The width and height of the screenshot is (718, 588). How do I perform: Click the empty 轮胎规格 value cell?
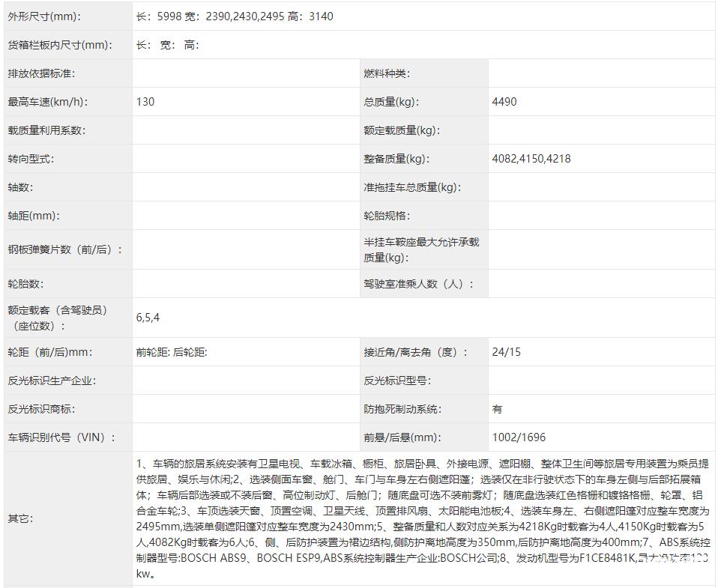click(x=600, y=216)
